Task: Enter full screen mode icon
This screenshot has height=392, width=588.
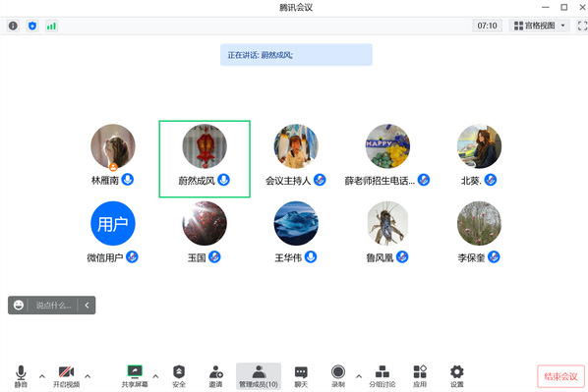Action: coord(582,26)
